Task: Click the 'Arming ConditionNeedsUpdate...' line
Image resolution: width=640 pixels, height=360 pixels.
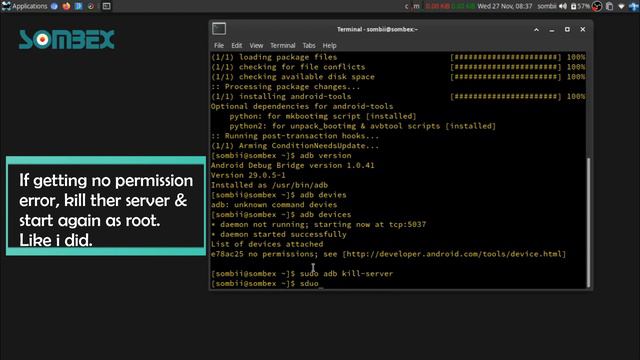Action: point(295,146)
